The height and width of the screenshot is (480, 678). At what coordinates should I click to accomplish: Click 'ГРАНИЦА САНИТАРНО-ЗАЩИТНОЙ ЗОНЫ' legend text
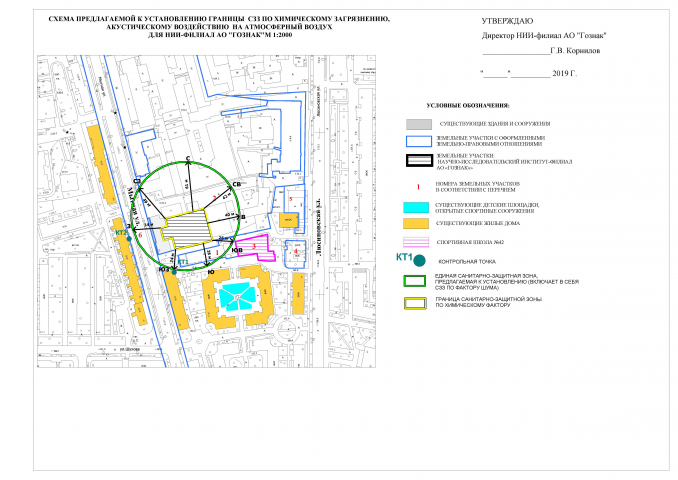click(489, 299)
